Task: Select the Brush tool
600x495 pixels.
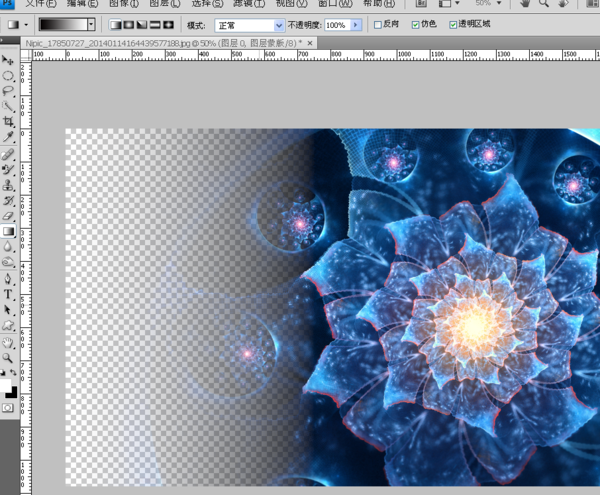Action: (8, 170)
